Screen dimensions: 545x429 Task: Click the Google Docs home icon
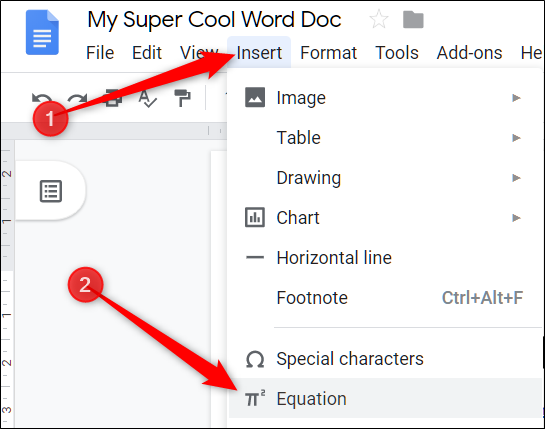tap(42, 32)
